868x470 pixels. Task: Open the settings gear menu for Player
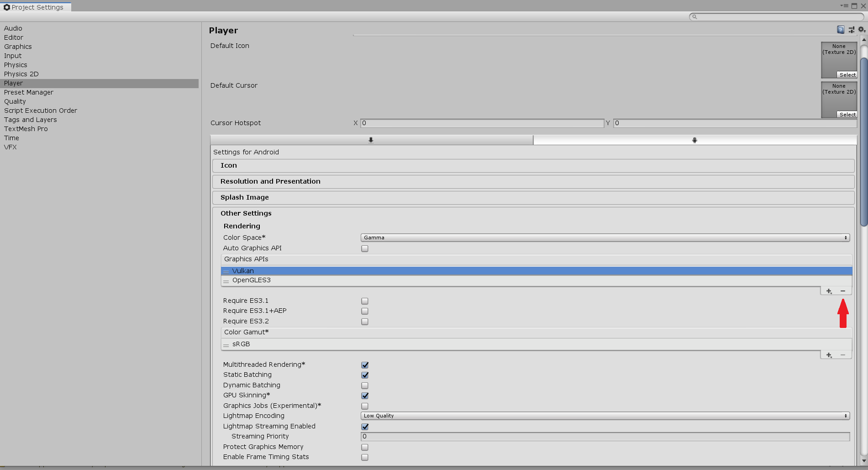point(861,29)
